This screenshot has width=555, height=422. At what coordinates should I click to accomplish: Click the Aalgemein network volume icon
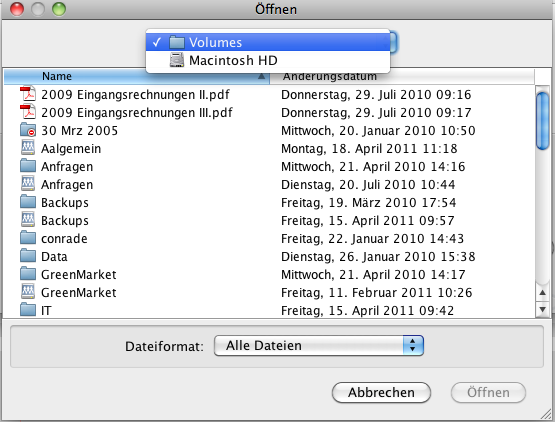click(x=28, y=148)
